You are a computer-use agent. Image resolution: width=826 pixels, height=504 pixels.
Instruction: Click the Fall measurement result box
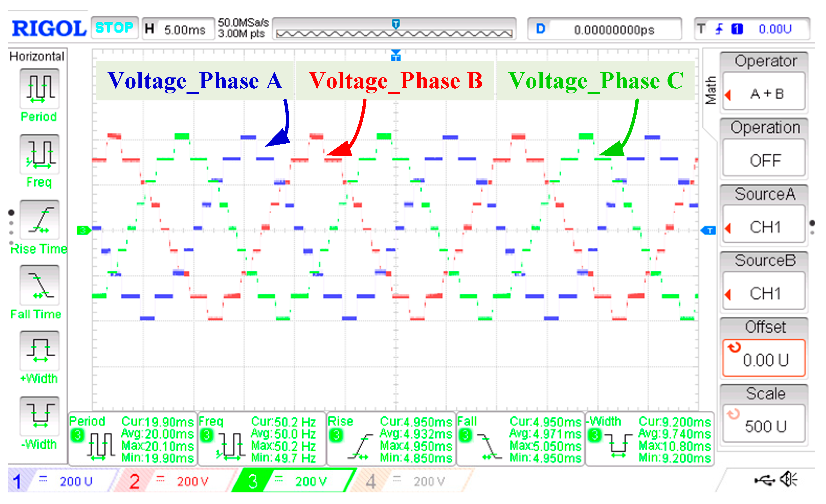coord(520,439)
